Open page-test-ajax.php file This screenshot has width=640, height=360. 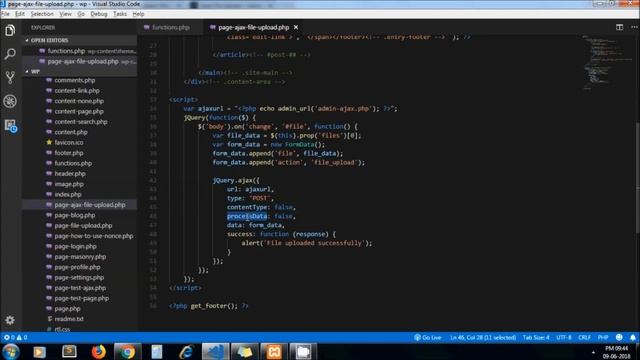[x=80, y=288]
